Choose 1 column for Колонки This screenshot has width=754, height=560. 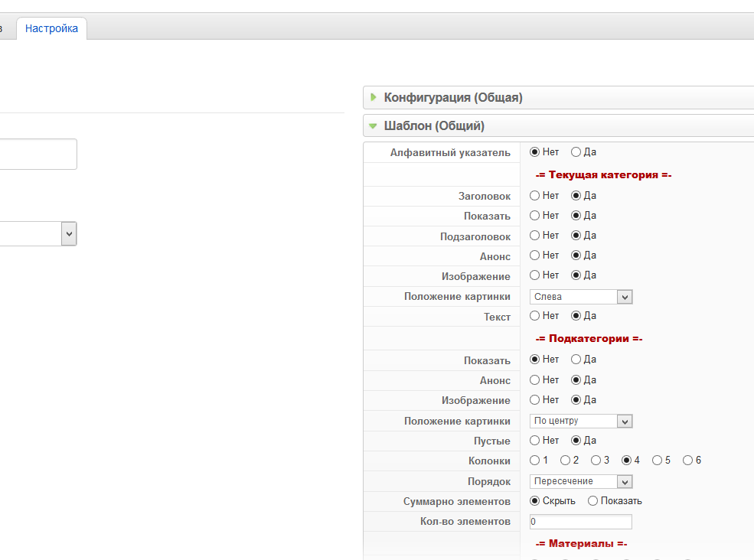tap(534, 461)
